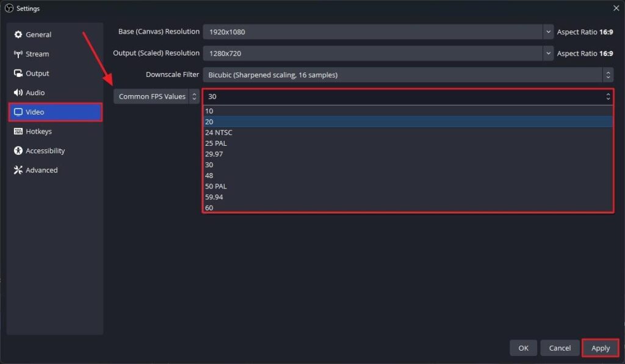The width and height of the screenshot is (625, 364).
Task: Click the Video display icon
Action: coord(18,112)
